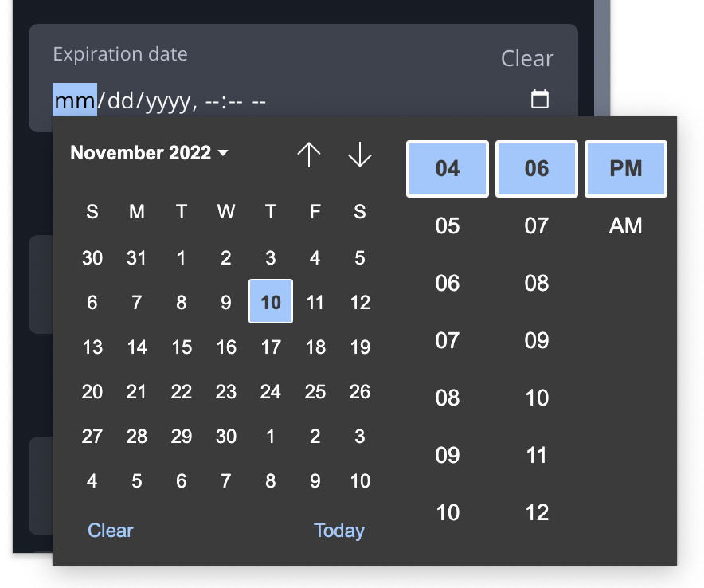Select hour 09 in the hours list

pyautogui.click(x=447, y=455)
